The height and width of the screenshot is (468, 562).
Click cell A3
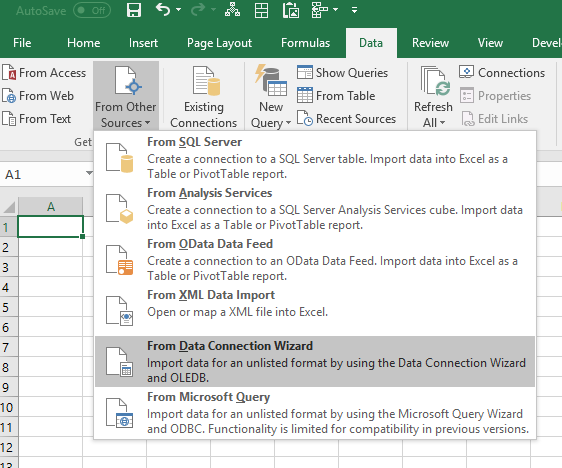tap(51, 267)
